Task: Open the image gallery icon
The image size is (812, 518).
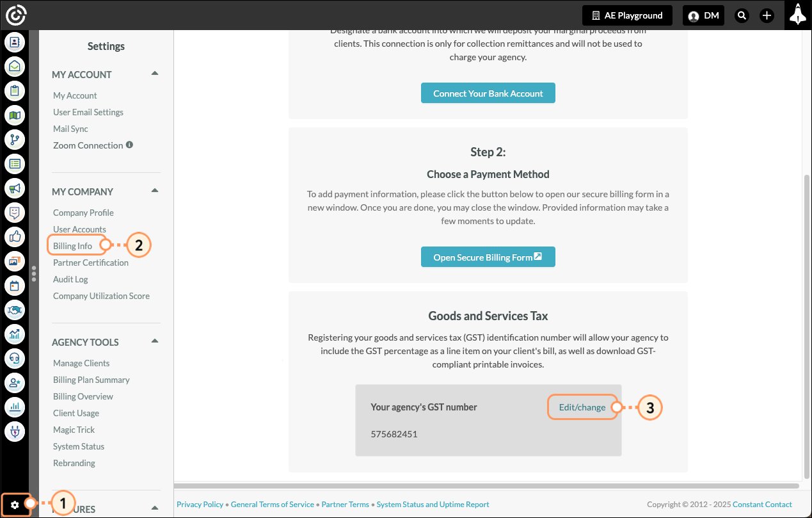Action: [15, 261]
